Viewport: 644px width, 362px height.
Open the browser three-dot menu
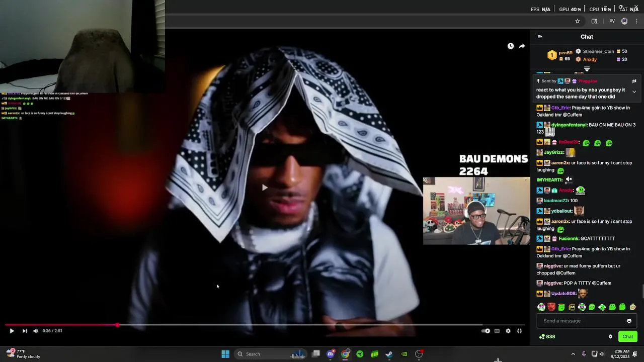pyautogui.click(x=636, y=21)
